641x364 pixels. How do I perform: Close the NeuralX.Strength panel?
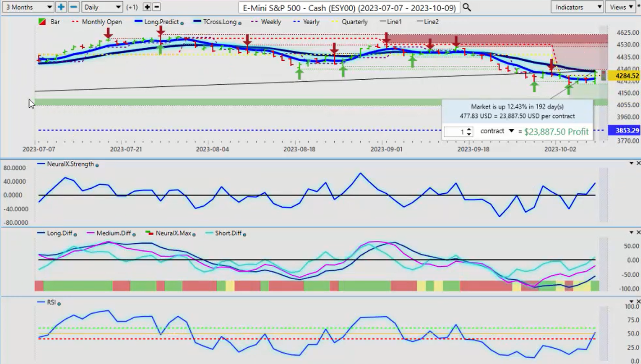coord(638,163)
